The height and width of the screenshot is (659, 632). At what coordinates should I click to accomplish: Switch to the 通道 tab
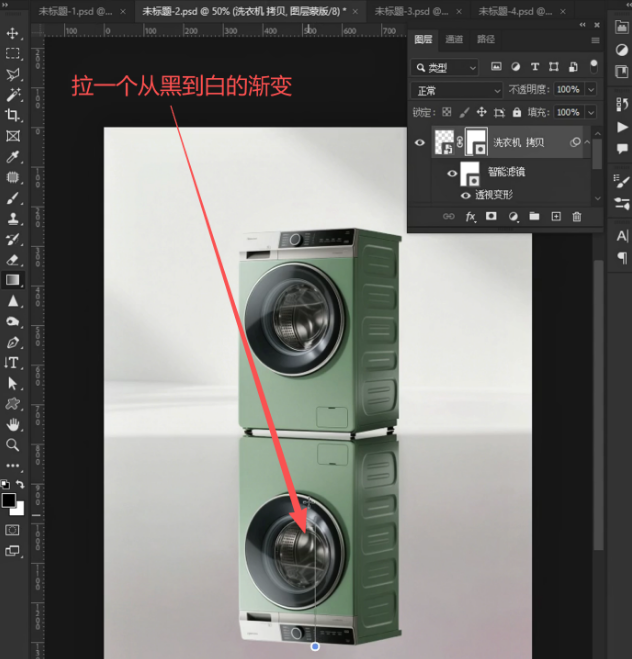tap(454, 40)
